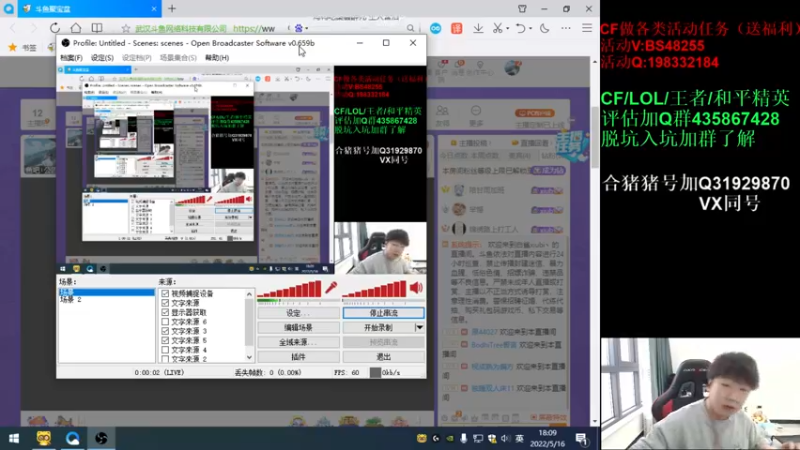Open the yellow owl app in taskbar
Viewport: 800px width, 450px height.
43,438
